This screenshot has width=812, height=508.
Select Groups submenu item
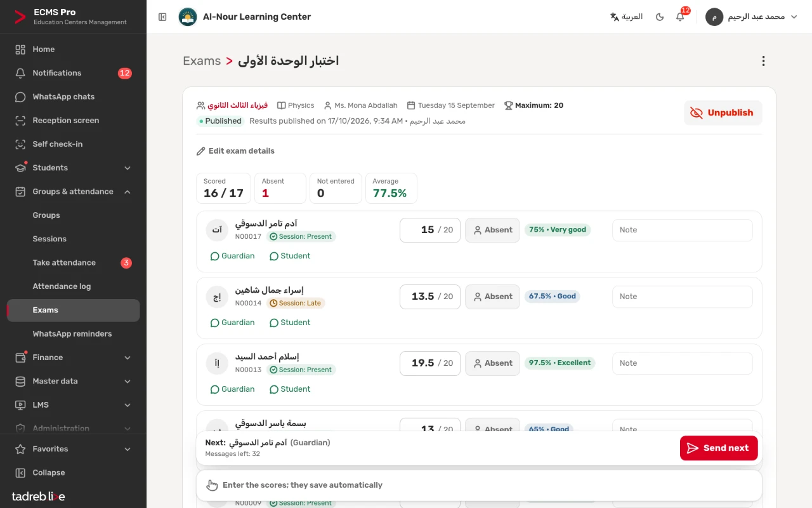tap(73, 215)
